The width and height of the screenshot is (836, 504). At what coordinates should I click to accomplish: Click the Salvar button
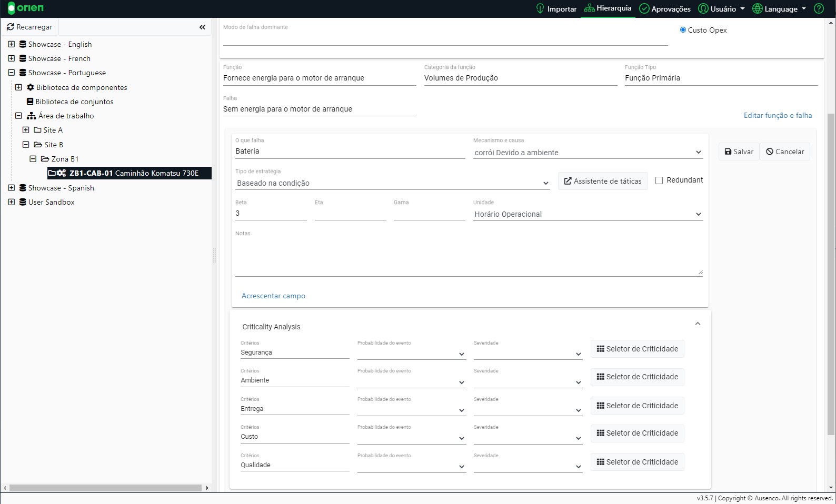pos(739,152)
